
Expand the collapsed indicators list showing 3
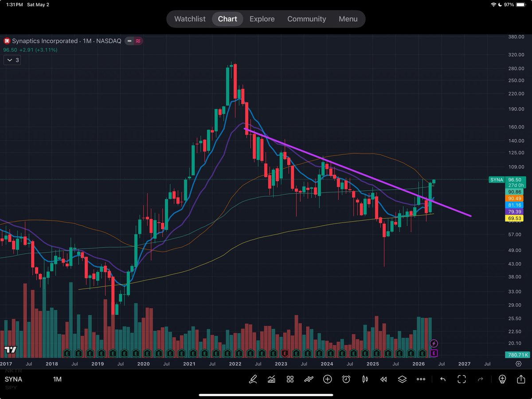[12, 60]
